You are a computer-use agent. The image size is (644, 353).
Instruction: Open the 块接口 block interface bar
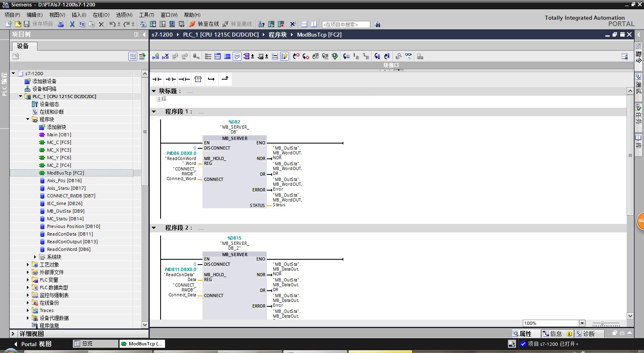[x=391, y=65]
